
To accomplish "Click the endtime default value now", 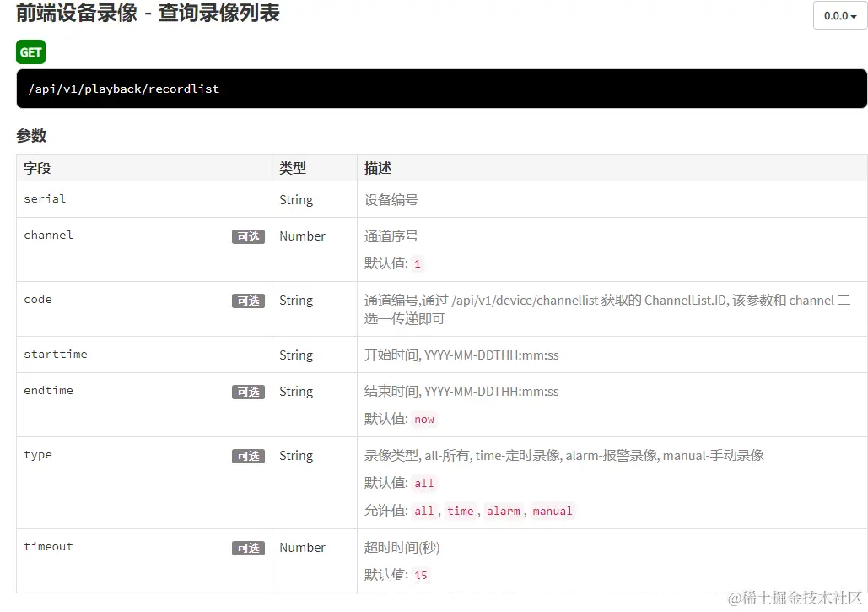I will (x=424, y=420).
